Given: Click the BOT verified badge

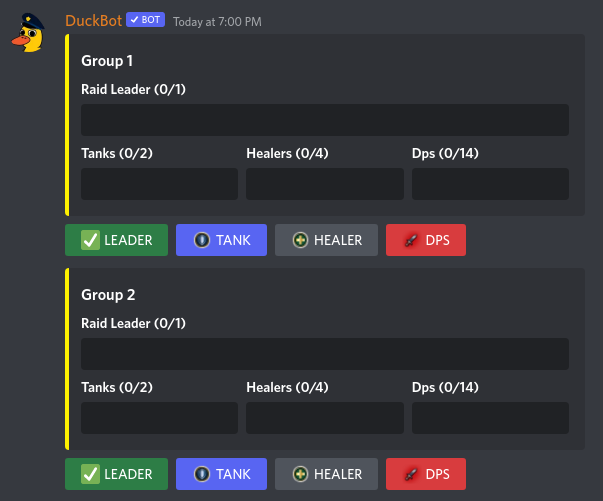Looking at the screenshot, I should tap(146, 20).
